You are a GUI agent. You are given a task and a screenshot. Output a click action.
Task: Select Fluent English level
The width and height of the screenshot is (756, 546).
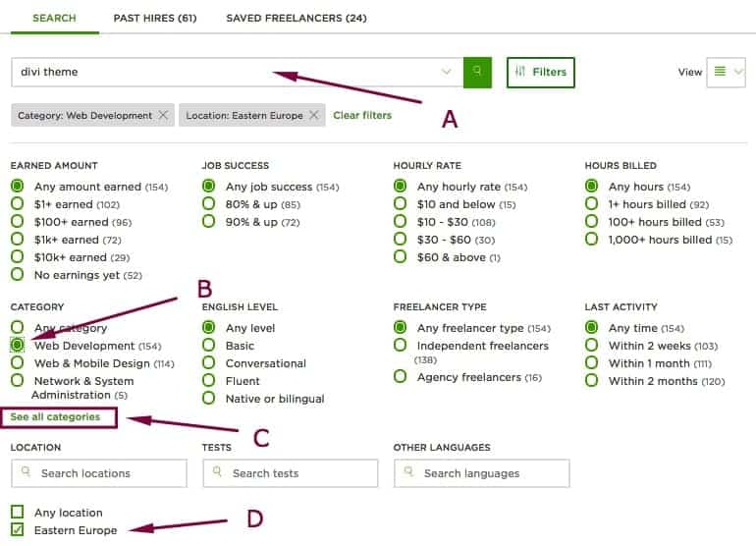click(209, 381)
